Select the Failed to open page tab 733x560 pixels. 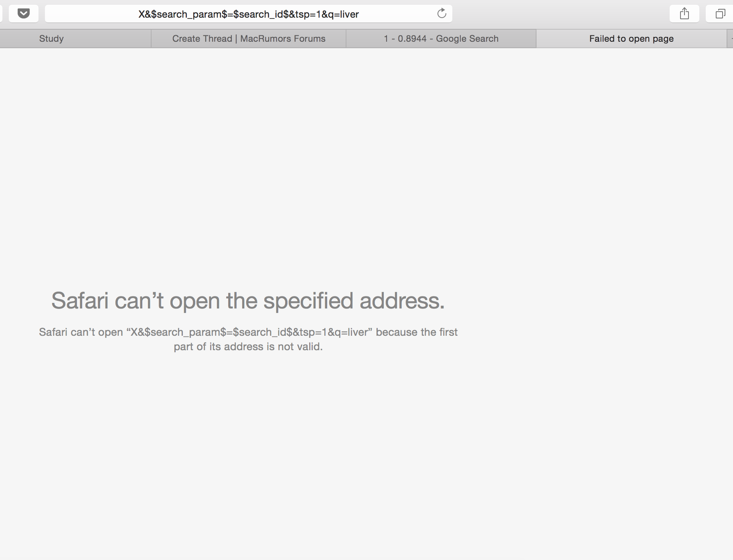click(x=631, y=39)
